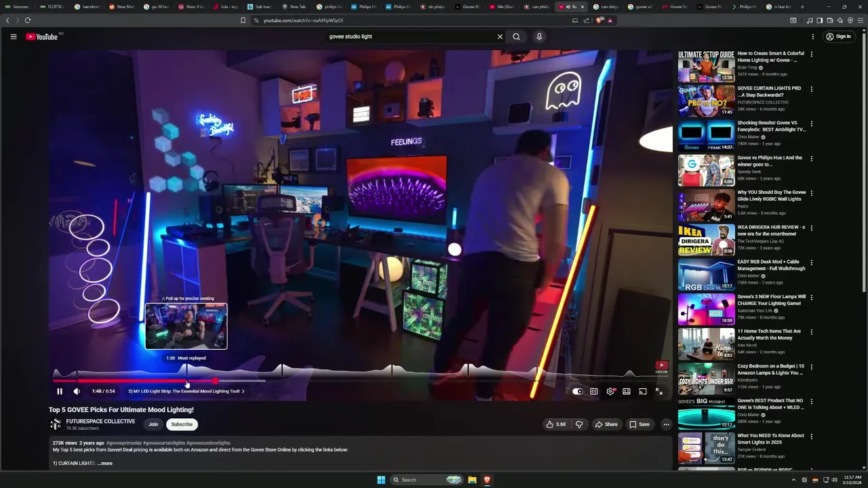The height and width of the screenshot is (488, 868).
Task: Open the FUTURESPACE COLLECTIVE channel avatar
Action: [56, 424]
